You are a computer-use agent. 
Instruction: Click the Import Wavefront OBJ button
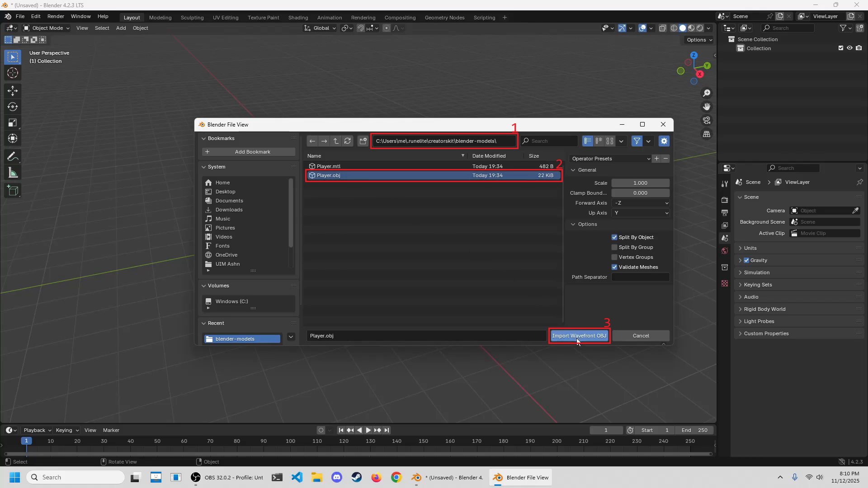pos(579,336)
